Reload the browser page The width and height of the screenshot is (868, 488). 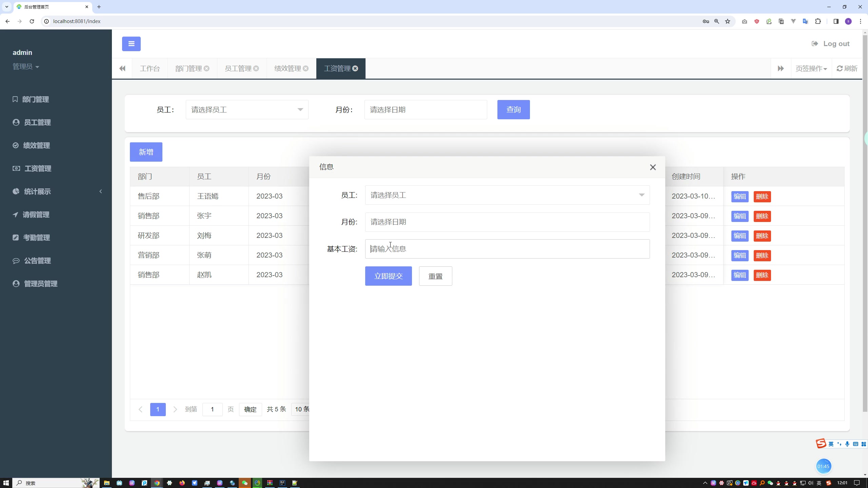[x=32, y=21]
